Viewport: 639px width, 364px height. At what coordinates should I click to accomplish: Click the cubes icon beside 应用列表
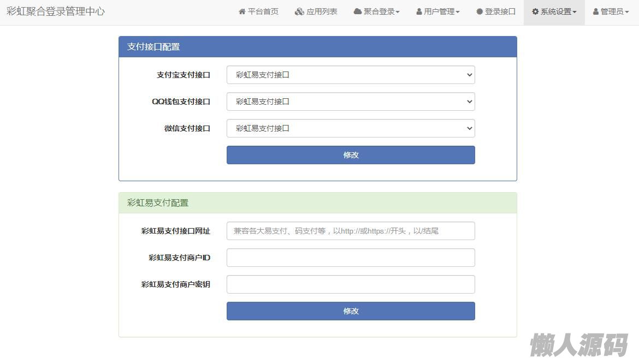299,11
